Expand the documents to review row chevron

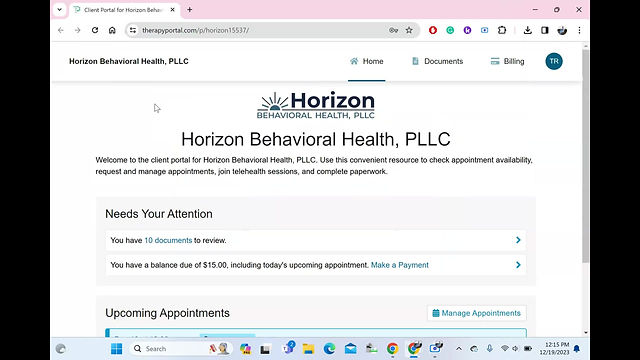[x=518, y=240]
